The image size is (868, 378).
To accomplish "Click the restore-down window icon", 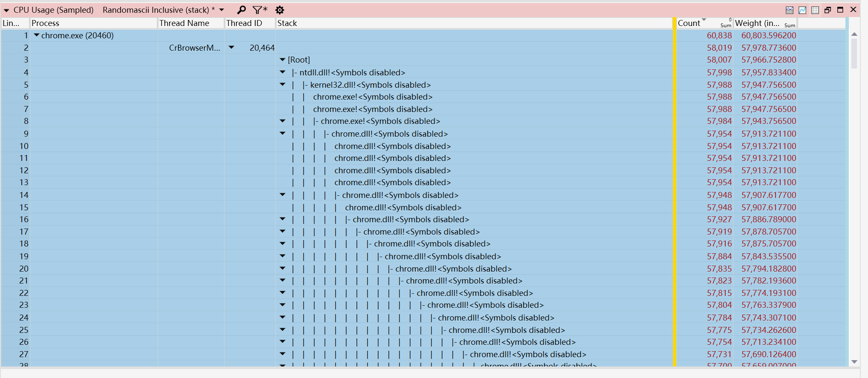I will [x=828, y=10].
